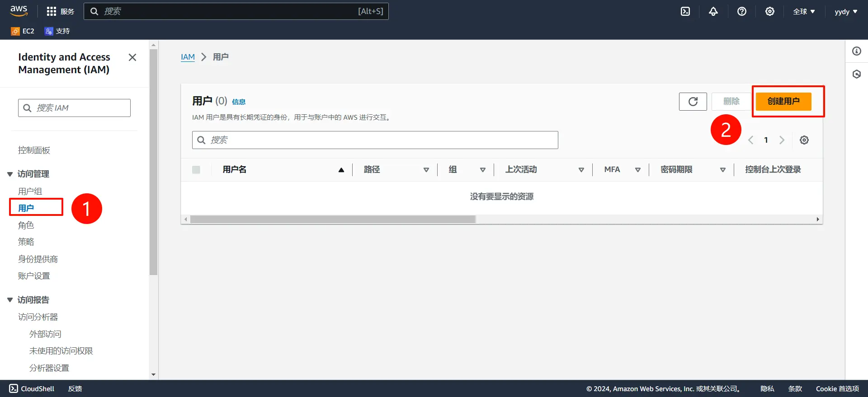Collapse the 访问管理 section
868x397 pixels.
coord(10,174)
